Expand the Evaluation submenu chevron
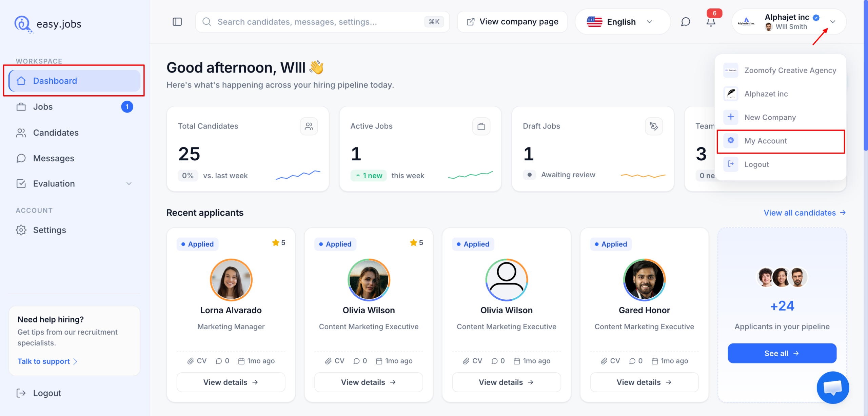 pyautogui.click(x=129, y=184)
